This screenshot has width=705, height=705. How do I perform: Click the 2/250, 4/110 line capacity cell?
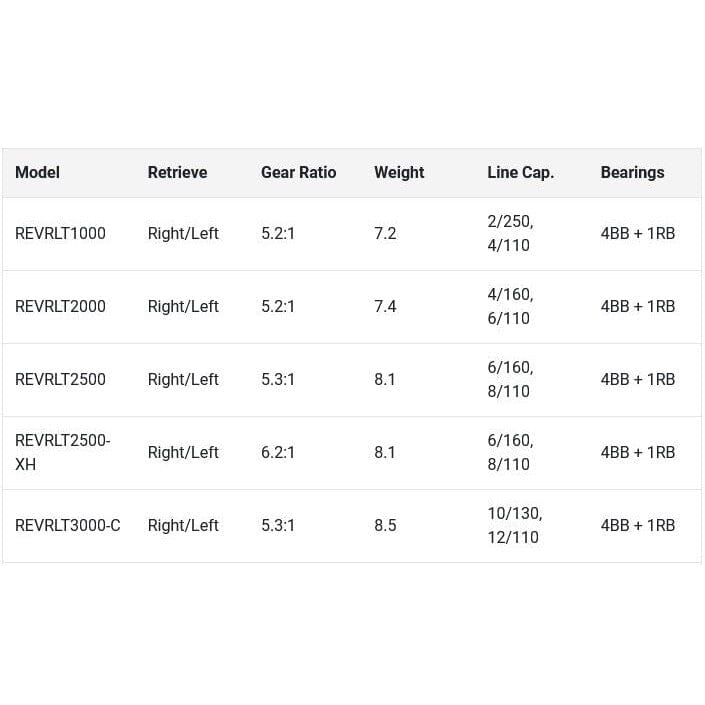pos(510,233)
